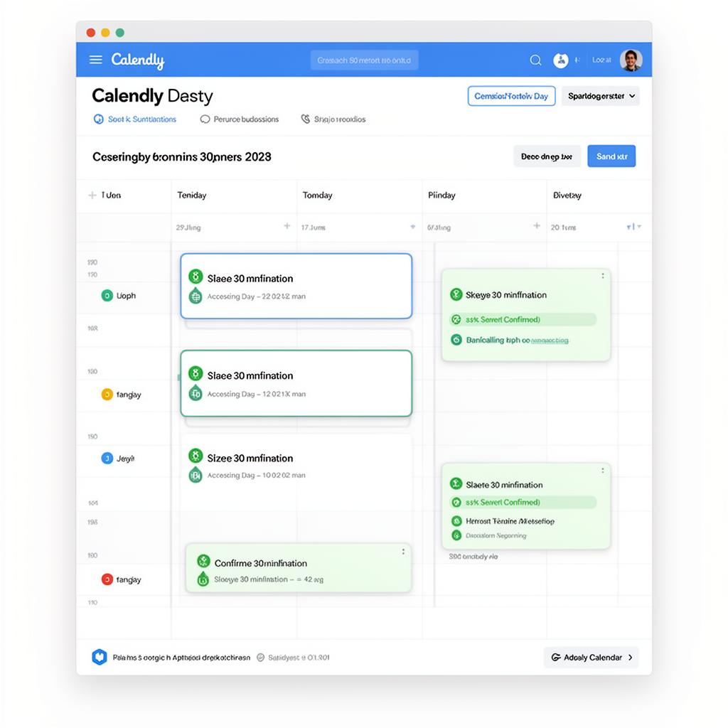
Task: Click the blue hexagon footer icon
Action: coord(100,657)
